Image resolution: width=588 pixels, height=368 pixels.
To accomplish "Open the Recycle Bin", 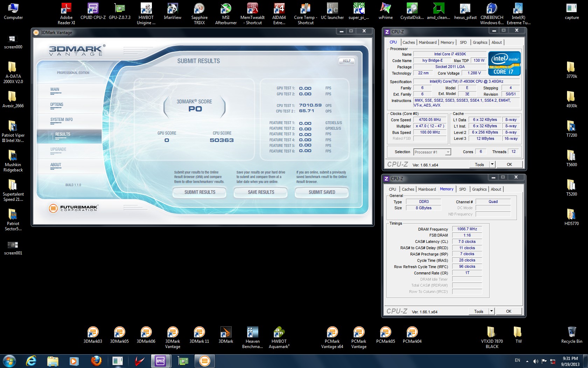I will point(572,335).
